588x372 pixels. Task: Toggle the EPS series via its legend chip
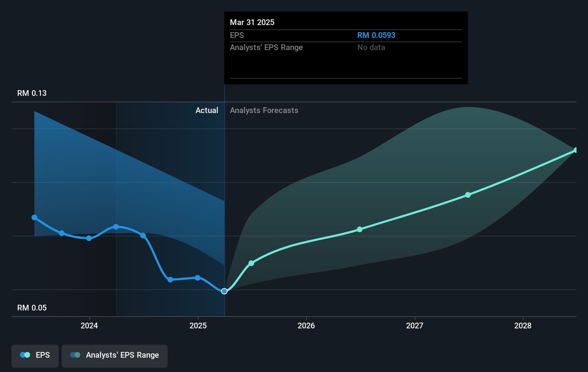[35, 356]
